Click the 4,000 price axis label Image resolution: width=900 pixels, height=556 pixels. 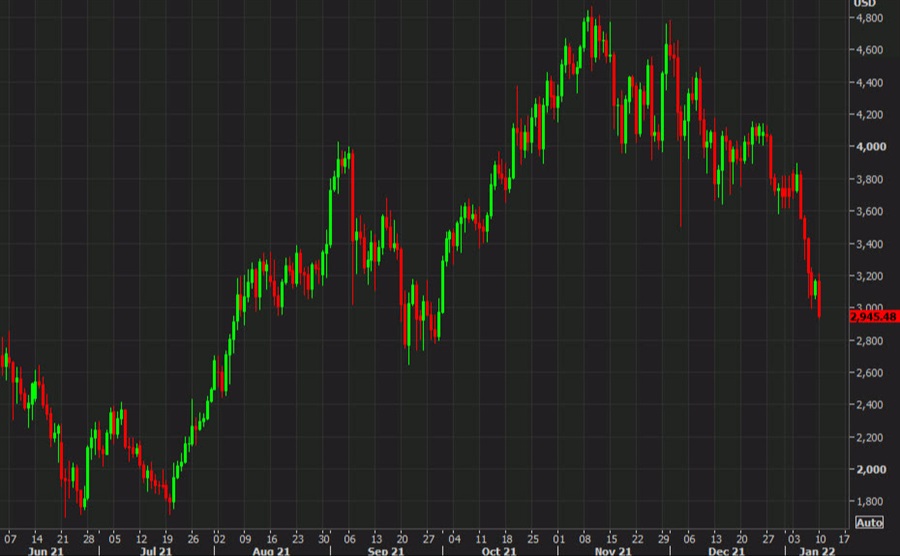pyautogui.click(x=866, y=147)
